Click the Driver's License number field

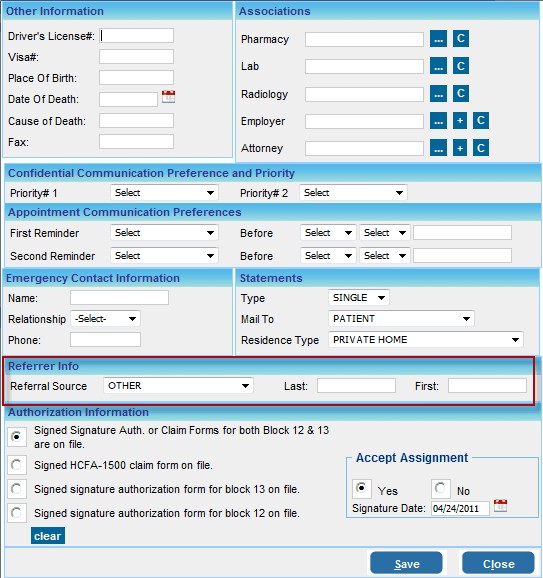136,36
